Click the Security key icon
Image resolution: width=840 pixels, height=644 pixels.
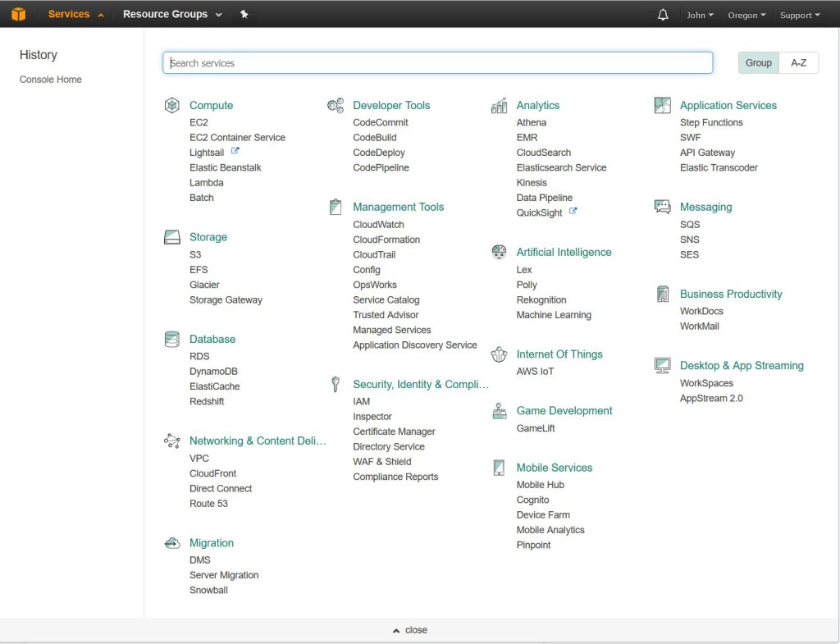coord(336,384)
